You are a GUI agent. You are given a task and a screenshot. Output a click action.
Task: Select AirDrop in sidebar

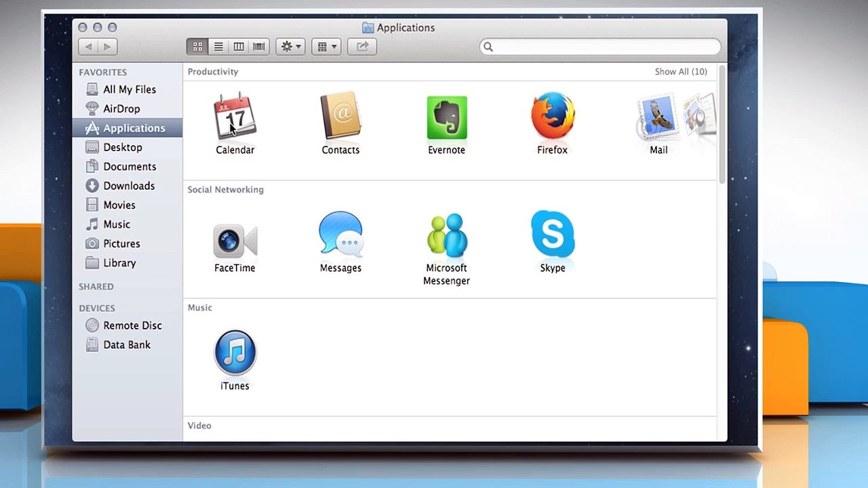[x=127, y=108]
